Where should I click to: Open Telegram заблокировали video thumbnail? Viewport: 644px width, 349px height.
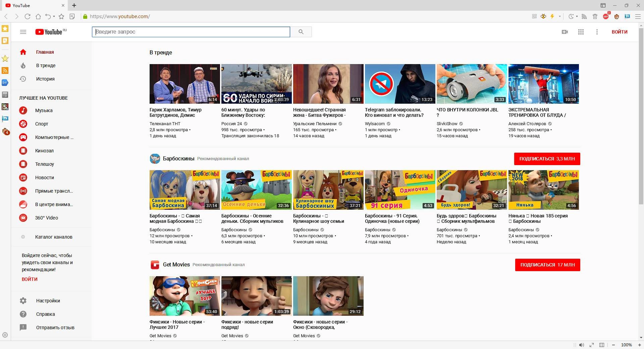[x=400, y=84]
